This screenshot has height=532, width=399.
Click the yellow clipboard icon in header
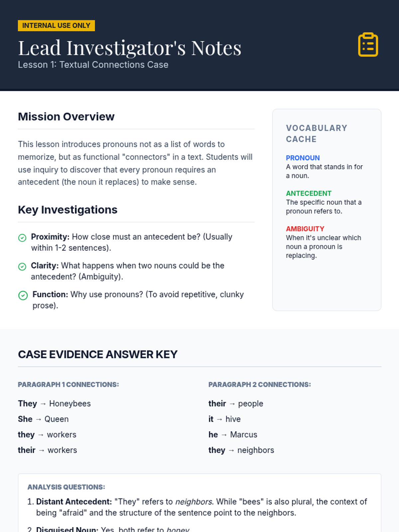pos(368,45)
